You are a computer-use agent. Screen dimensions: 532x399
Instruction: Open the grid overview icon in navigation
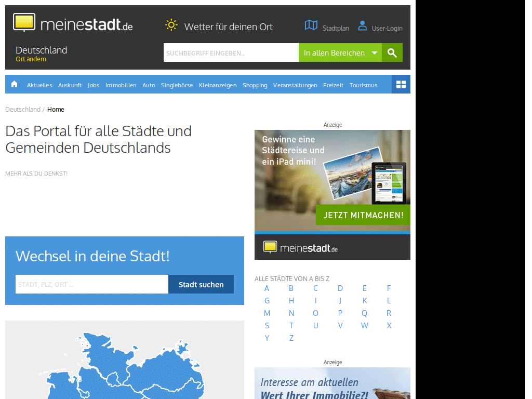pos(401,85)
